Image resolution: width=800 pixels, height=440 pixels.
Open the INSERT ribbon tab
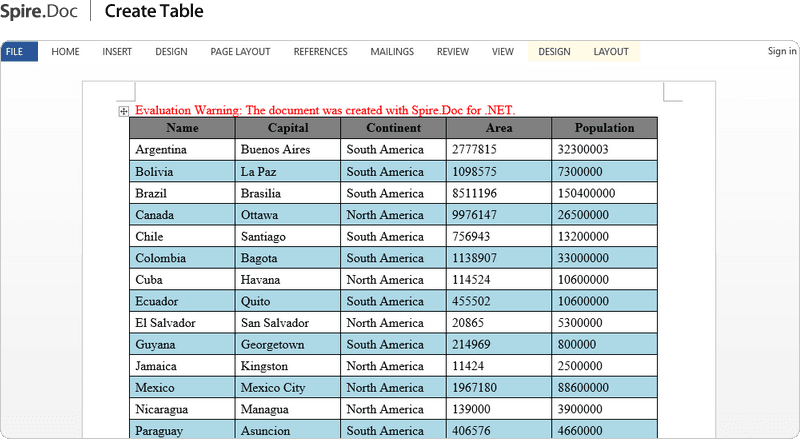(x=117, y=52)
